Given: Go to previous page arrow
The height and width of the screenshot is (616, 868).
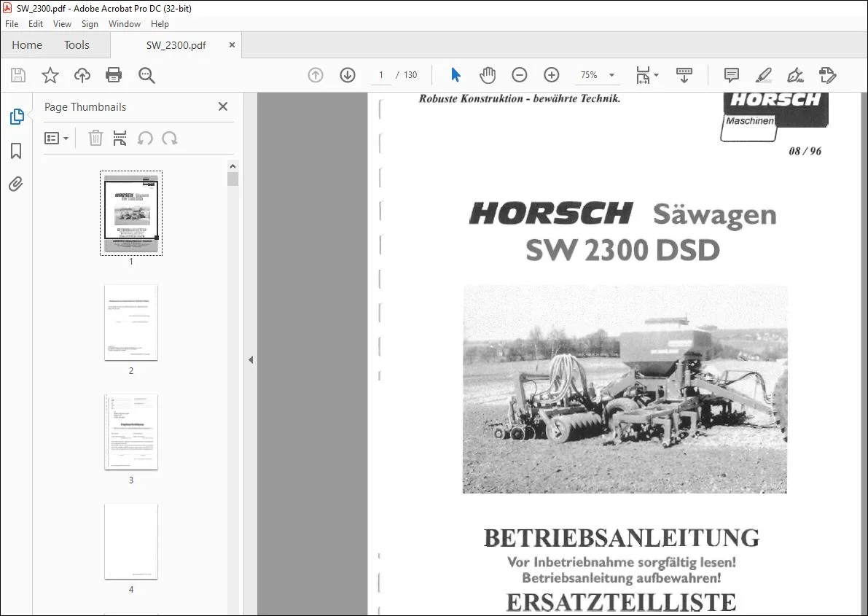Looking at the screenshot, I should click(x=316, y=75).
